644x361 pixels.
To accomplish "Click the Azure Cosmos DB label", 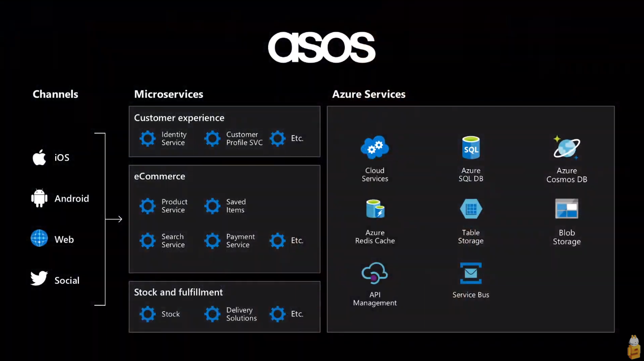I will click(x=567, y=175).
